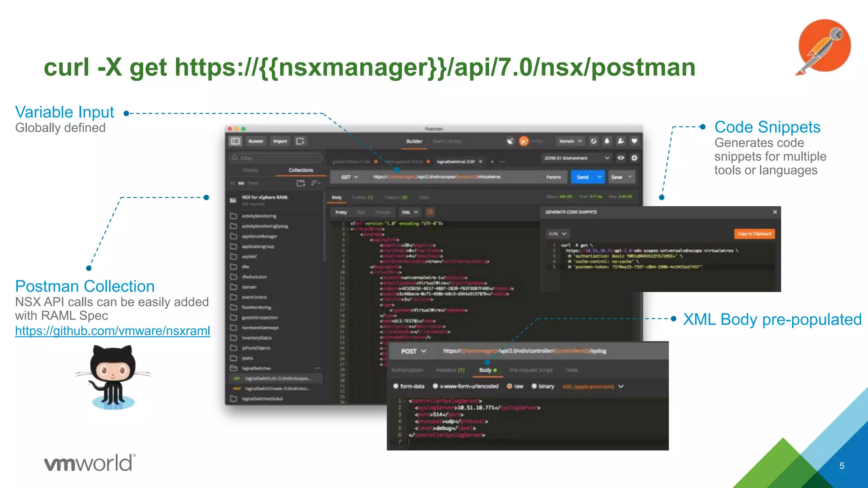Click the heart icon in the Postman header
The image size is (868, 488).
[634, 141]
